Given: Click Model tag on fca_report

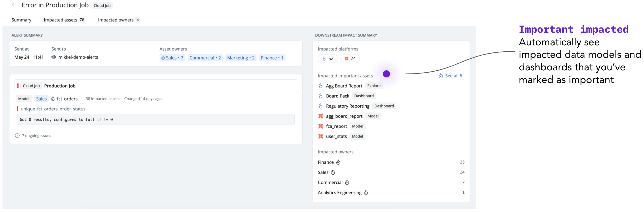Looking at the screenshot, I should point(358,126).
